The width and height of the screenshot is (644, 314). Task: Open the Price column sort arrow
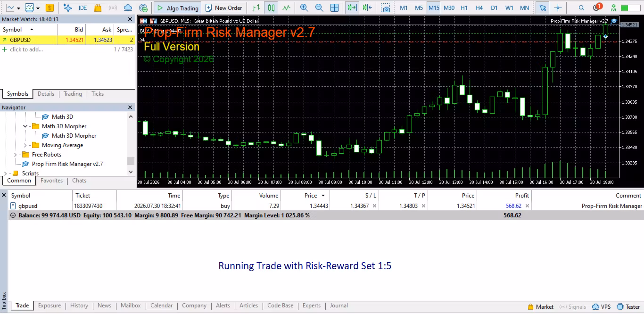[323, 195]
